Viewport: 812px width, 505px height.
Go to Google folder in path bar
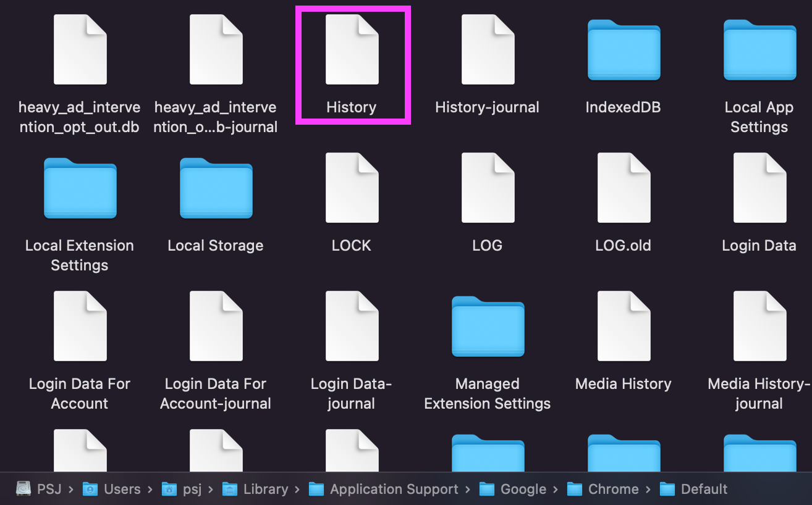[x=513, y=489]
